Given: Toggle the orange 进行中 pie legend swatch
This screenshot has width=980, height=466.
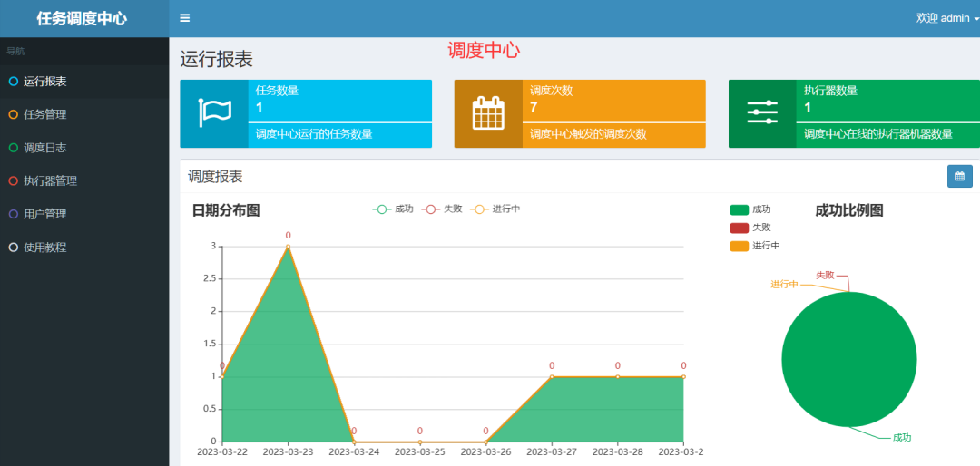Looking at the screenshot, I should (x=740, y=246).
